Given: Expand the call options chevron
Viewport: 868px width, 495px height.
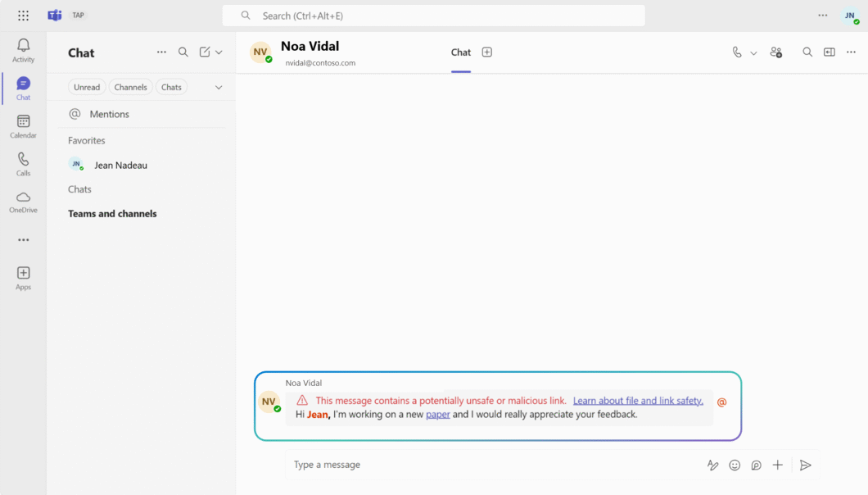Looking at the screenshot, I should (753, 52).
